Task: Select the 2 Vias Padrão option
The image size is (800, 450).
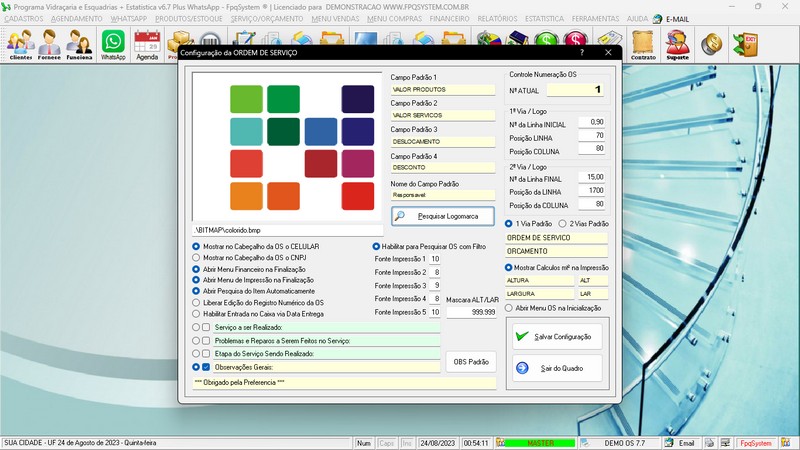Action: (562, 223)
